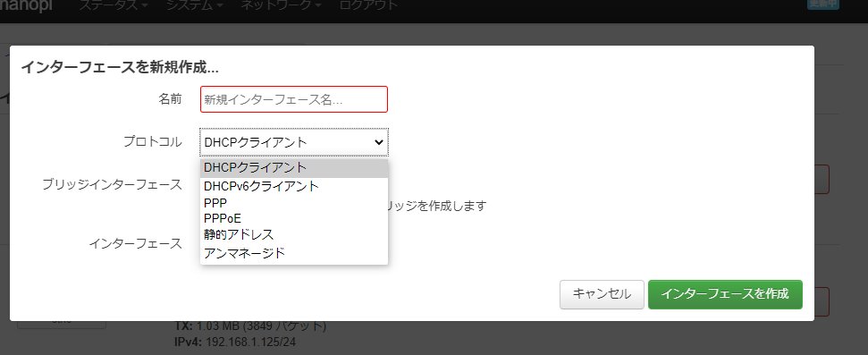Open the ネットワーク menu in the top bar
Viewport: 868px width, 355px height.
click(282, 5)
